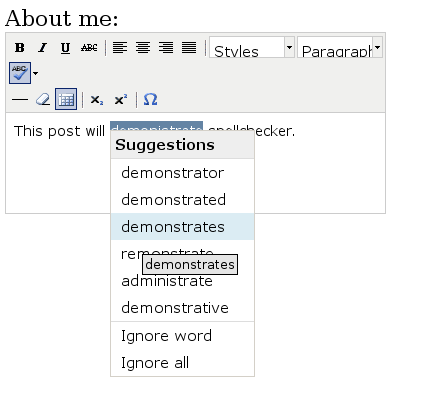Open spellchecker language dropdown arrow
Image resolution: width=447 pixels, height=405 pixels.
click(35, 73)
